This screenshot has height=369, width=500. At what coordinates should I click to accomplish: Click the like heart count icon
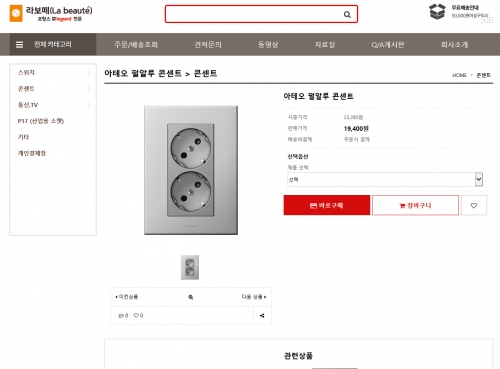[136, 315]
